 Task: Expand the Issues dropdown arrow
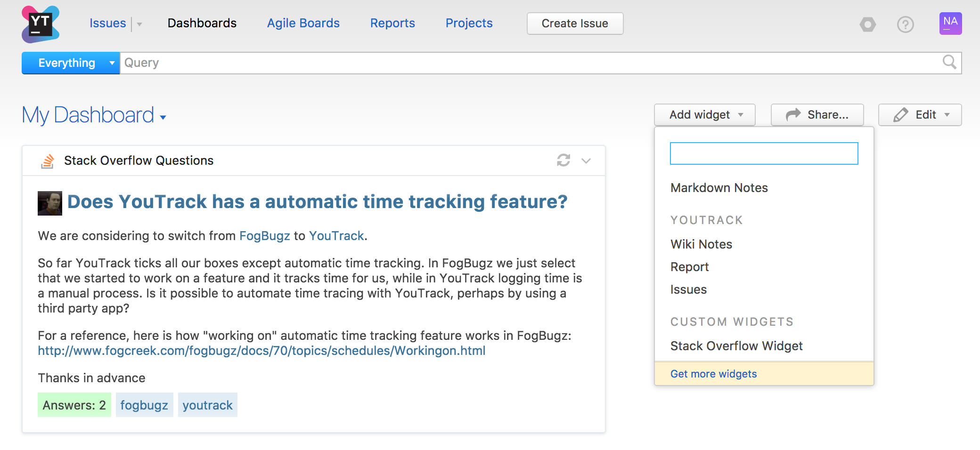139,24
